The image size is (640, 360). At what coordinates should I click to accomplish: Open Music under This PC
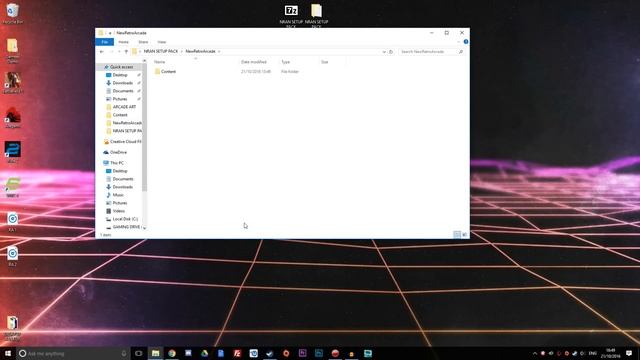click(x=118, y=195)
